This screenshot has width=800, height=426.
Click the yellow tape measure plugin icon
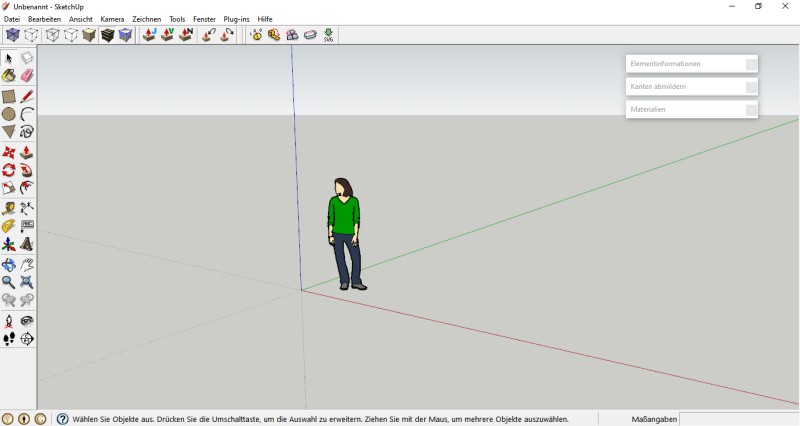tap(274, 35)
